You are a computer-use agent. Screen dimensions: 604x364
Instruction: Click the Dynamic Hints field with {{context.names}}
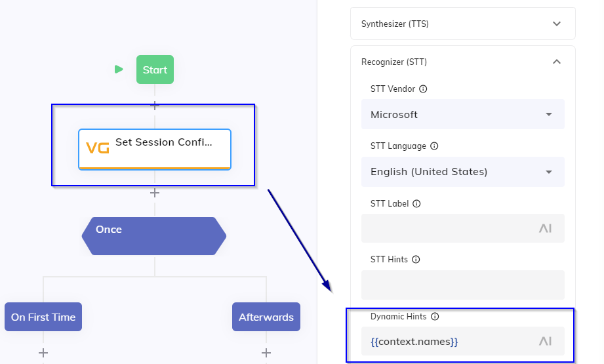(462, 341)
